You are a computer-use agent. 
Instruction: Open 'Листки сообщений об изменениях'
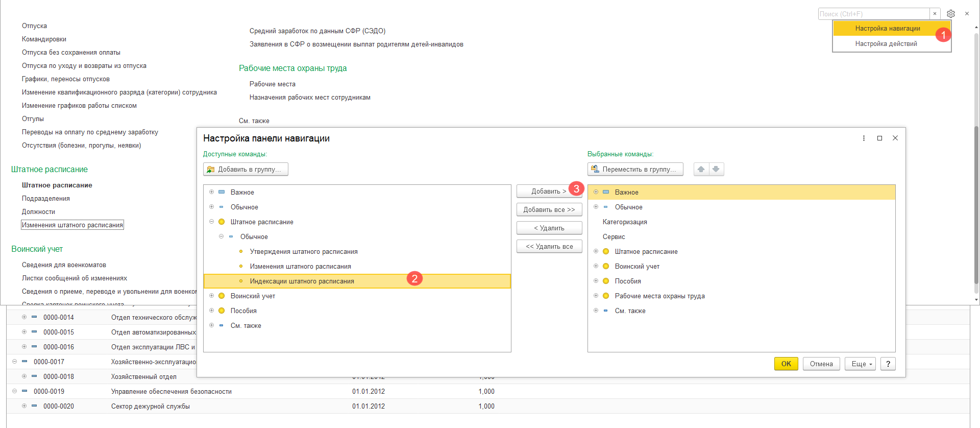(x=75, y=278)
